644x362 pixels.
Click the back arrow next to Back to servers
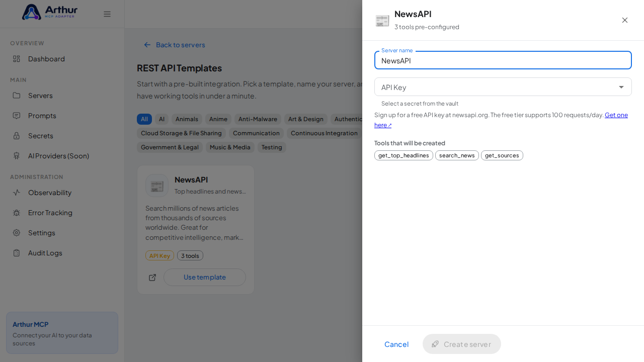[147, 45]
